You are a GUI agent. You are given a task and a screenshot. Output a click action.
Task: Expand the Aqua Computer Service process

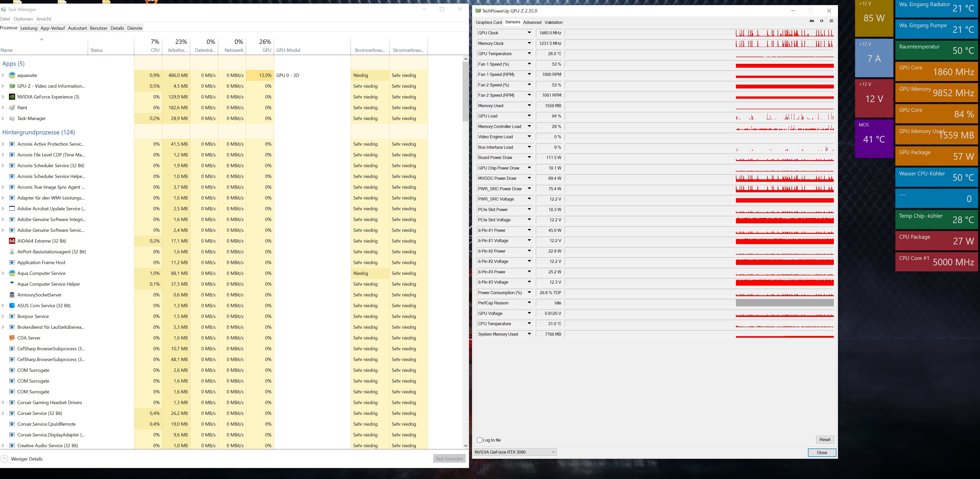pos(3,273)
